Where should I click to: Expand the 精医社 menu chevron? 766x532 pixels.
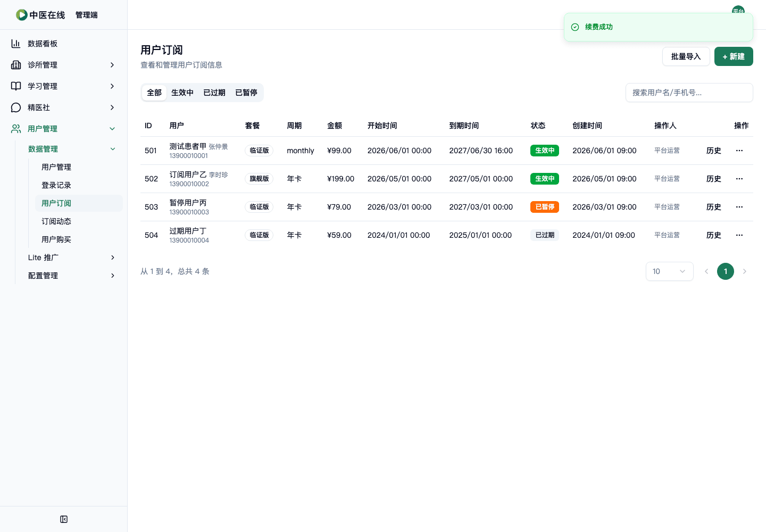pos(112,107)
